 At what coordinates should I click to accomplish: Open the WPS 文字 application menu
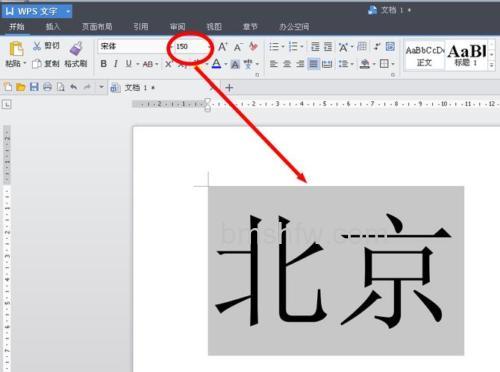[37, 11]
